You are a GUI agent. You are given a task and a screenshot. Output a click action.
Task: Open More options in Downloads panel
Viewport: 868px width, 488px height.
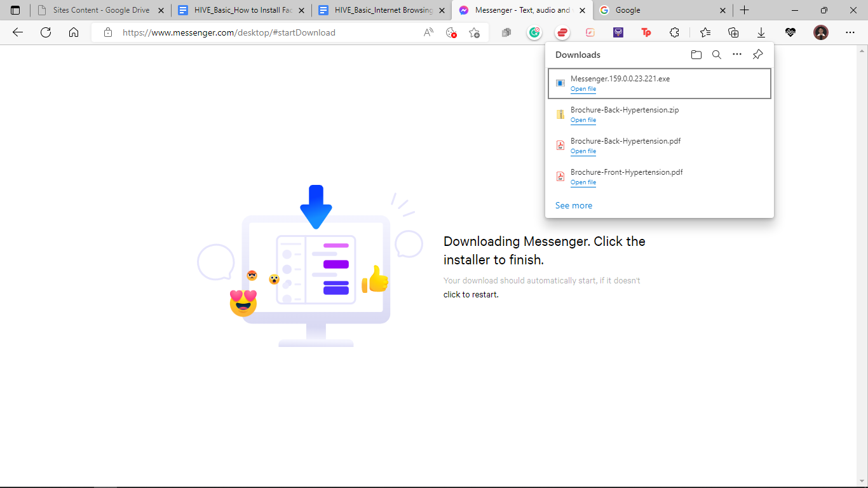tap(737, 55)
